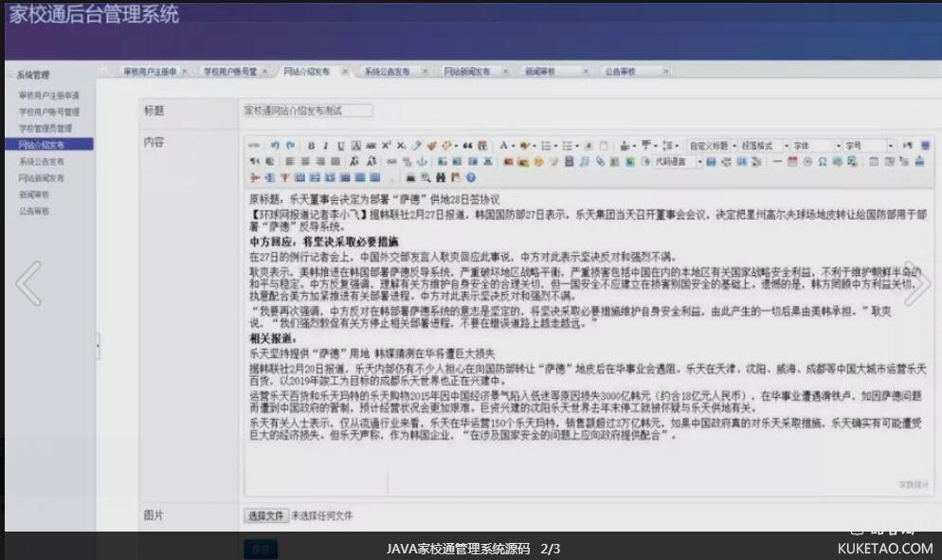Viewport: 942px width, 560px height.
Task: Open 网站新闻发布 in the sidebar
Action: 41,178
